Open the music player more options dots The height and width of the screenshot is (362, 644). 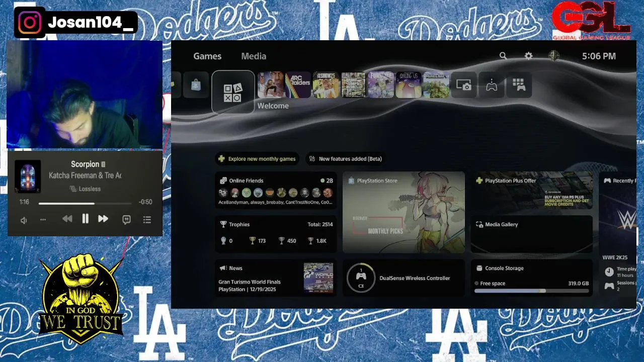[x=43, y=220]
